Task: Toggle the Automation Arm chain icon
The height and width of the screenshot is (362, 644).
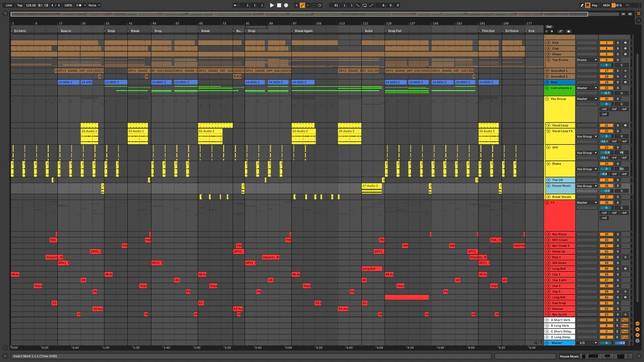Action: click(x=302, y=5)
